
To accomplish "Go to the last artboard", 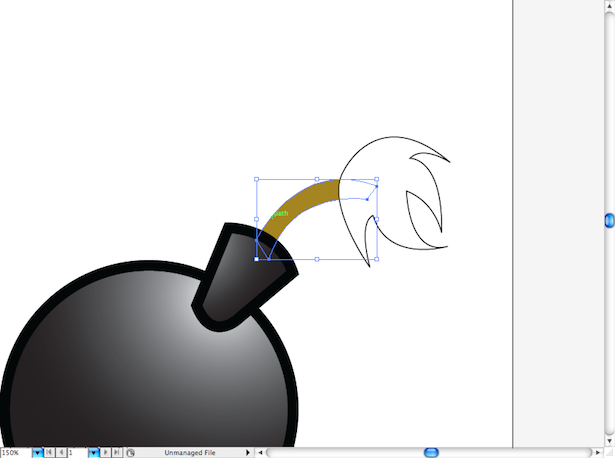I will pos(117,453).
